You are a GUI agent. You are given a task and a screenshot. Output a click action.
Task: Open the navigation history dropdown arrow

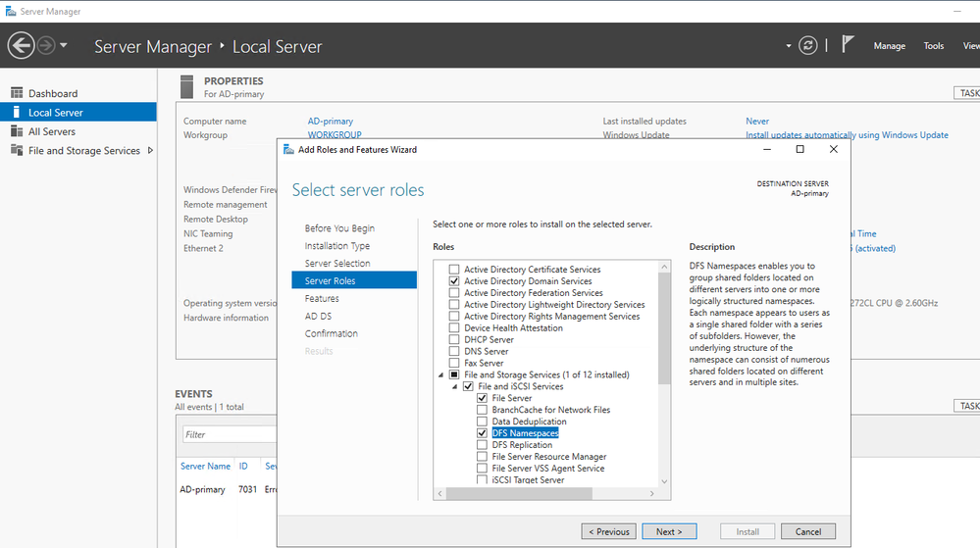click(x=63, y=46)
